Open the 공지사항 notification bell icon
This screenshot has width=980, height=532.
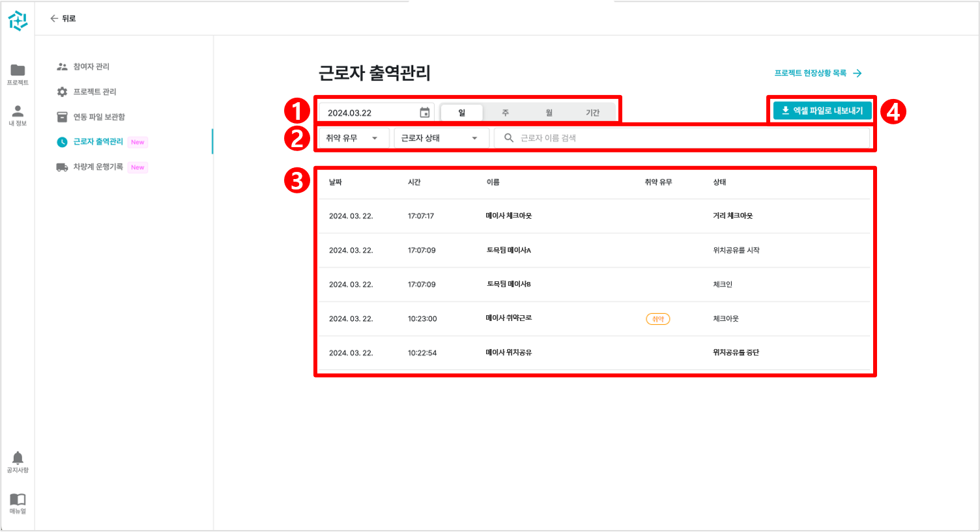click(x=18, y=458)
